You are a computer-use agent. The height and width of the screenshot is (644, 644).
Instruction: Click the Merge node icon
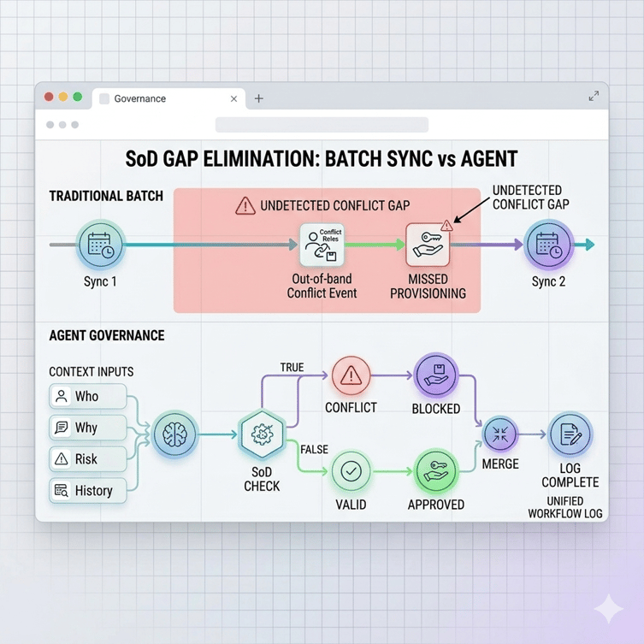[x=499, y=434]
